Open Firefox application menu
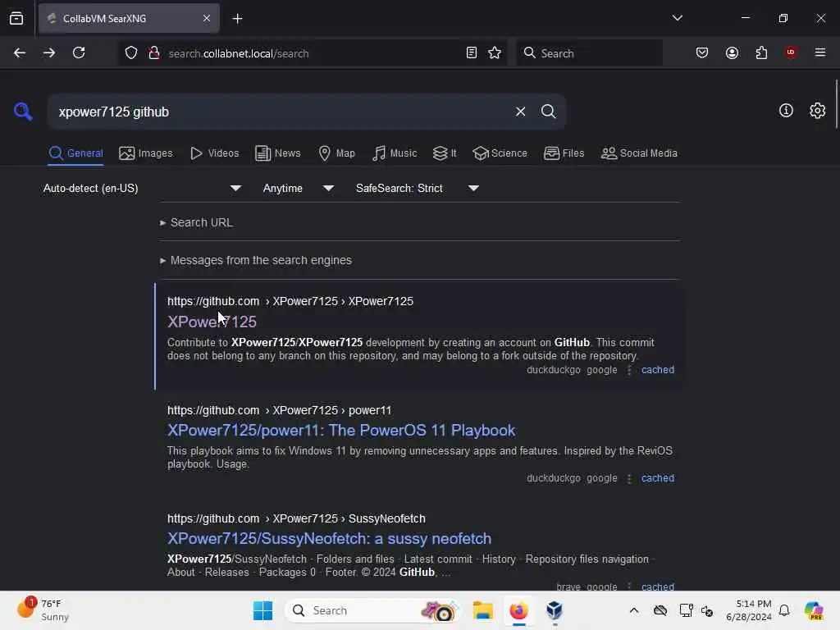The width and height of the screenshot is (840, 630). [x=820, y=52]
